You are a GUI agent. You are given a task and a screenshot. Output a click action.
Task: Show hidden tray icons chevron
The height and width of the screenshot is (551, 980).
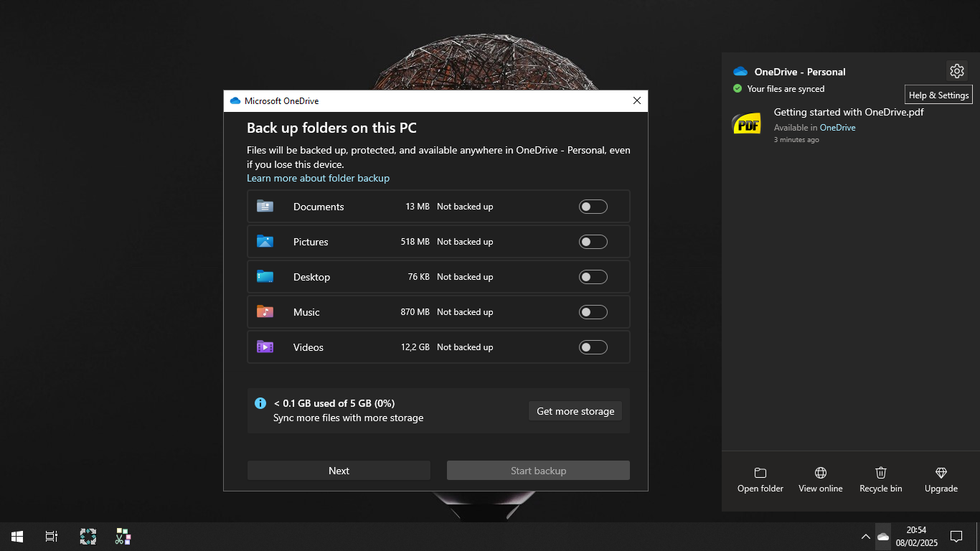865,537
